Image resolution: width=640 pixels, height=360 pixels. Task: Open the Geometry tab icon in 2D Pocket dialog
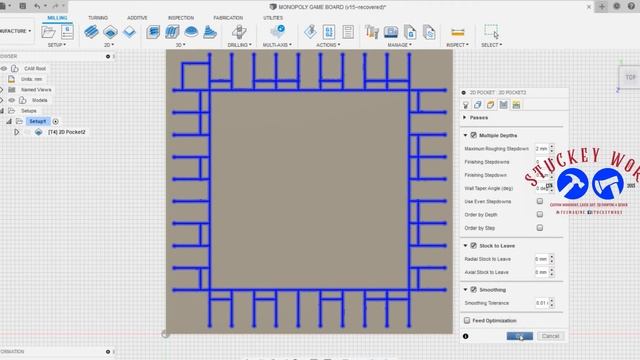(x=478, y=105)
